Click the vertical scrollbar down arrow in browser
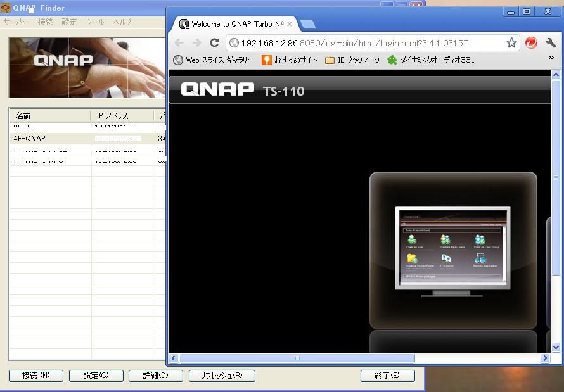 556,348
